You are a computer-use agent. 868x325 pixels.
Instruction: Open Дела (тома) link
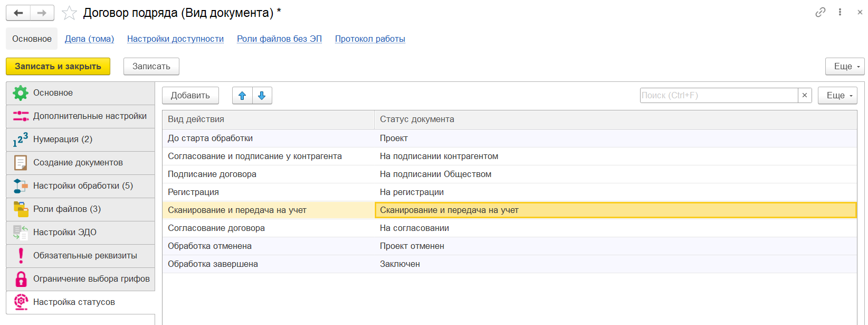(89, 39)
